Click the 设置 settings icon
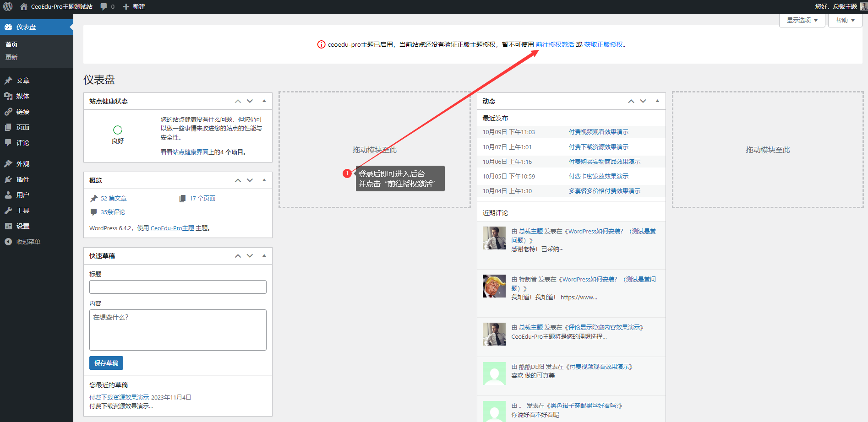The height and width of the screenshot is (422, 868). point(8,226)
